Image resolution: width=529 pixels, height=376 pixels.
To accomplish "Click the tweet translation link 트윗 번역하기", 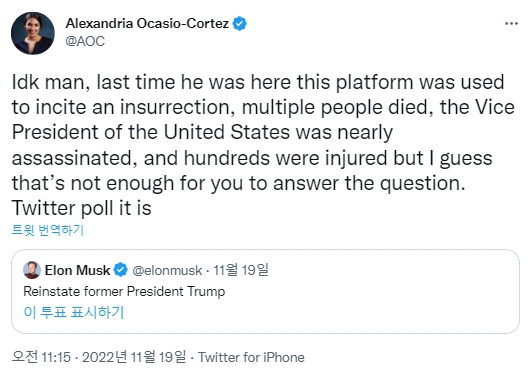I will click(48, 230).
